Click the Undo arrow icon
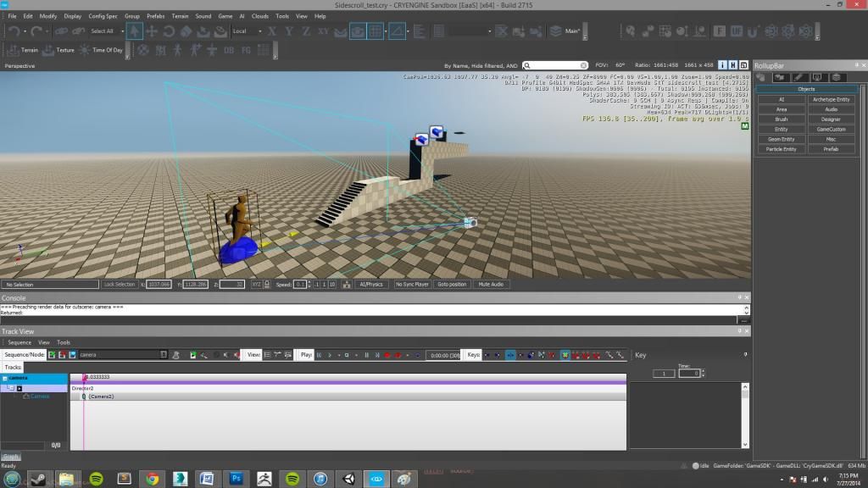The image size is (868, 488). click(14, 31)
